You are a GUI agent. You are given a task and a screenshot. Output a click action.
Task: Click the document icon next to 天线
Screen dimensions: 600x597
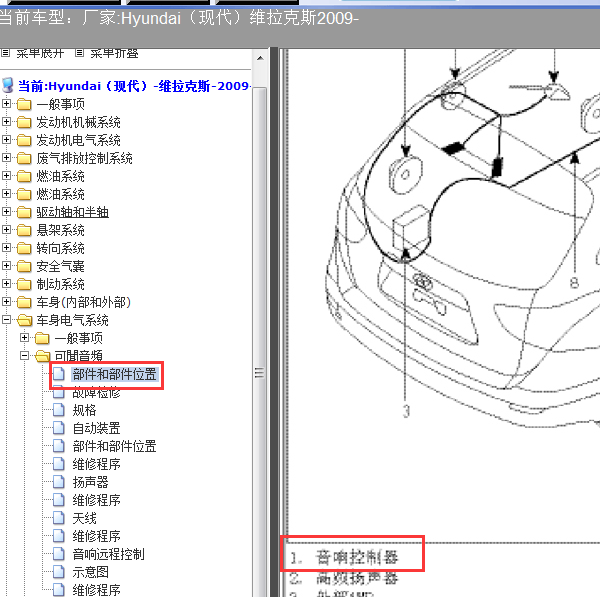[x=59, y=518]
